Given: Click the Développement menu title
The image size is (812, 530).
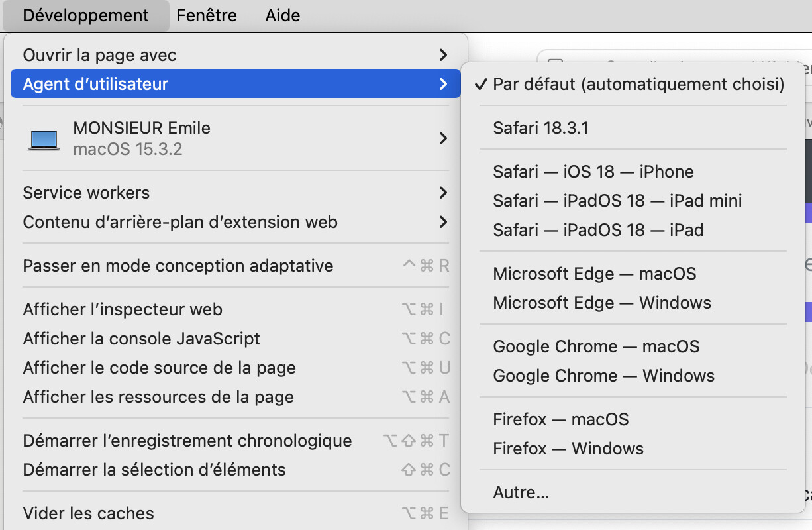Looking at the screenshot, I should coord(86,15).
